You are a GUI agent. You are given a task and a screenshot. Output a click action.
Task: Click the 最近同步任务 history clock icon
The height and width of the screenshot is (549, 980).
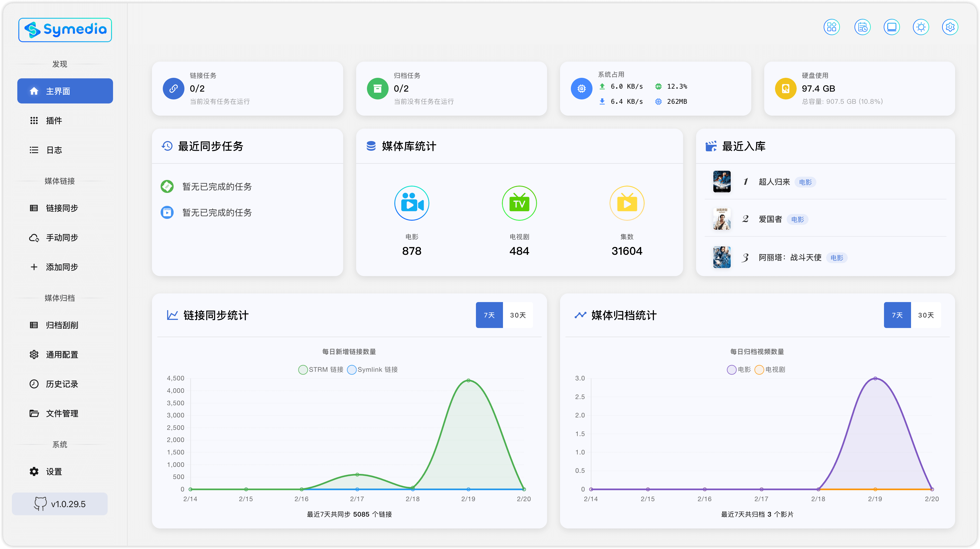(167, 146)
